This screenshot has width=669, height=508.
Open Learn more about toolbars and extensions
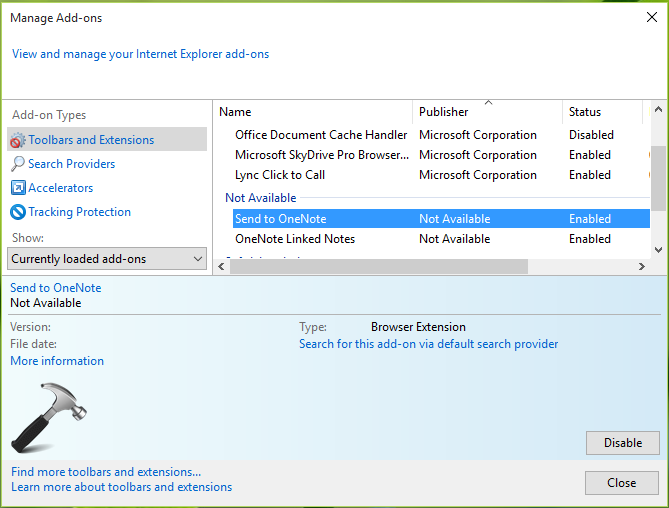[x=122, y=487]
